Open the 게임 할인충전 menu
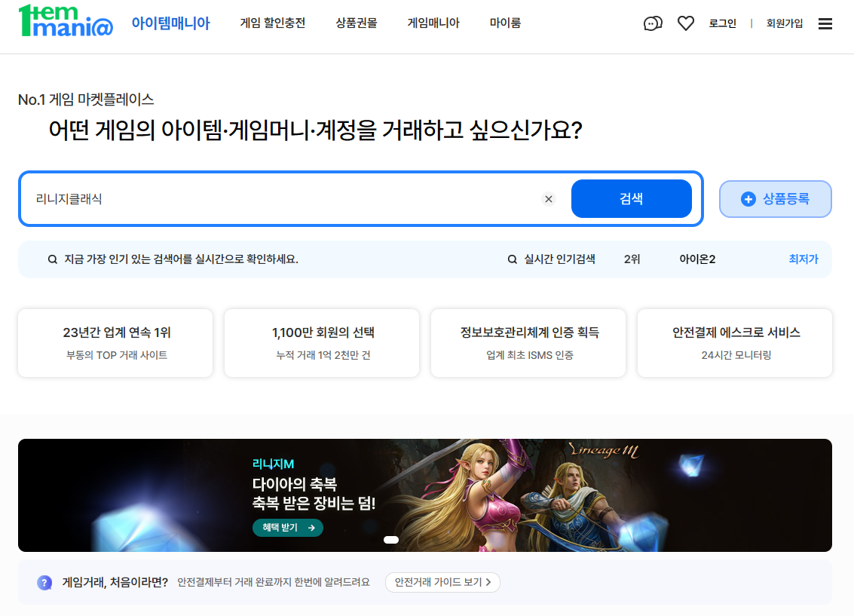Viewport: 854px width, 616px height. pyautogui.click(x=273, y=23)
